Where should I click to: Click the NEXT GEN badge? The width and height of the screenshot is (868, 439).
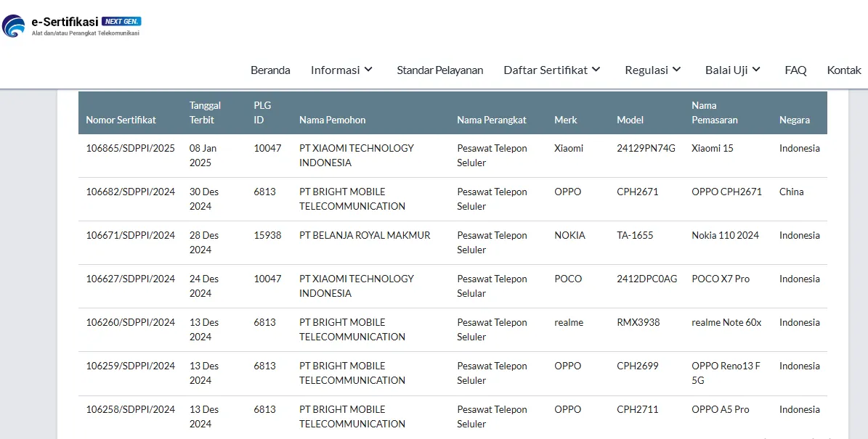tap(121, 21)
